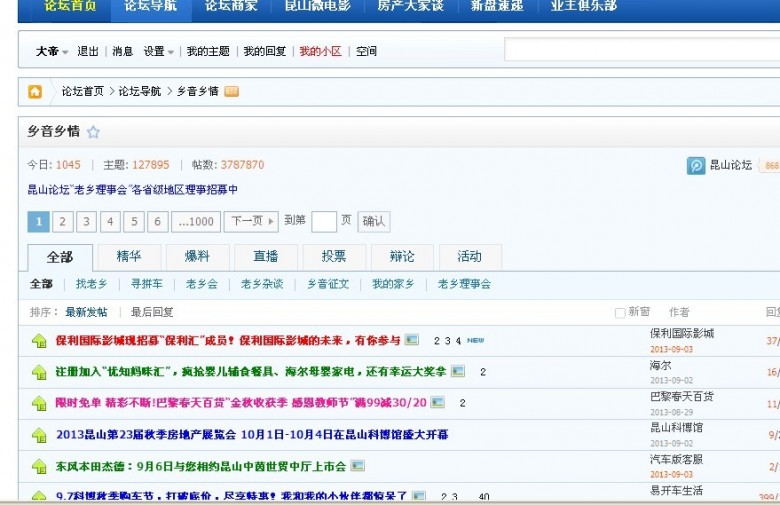Click the 昆山论坛 chat bubble icon
780x505 pixels.
696,165
